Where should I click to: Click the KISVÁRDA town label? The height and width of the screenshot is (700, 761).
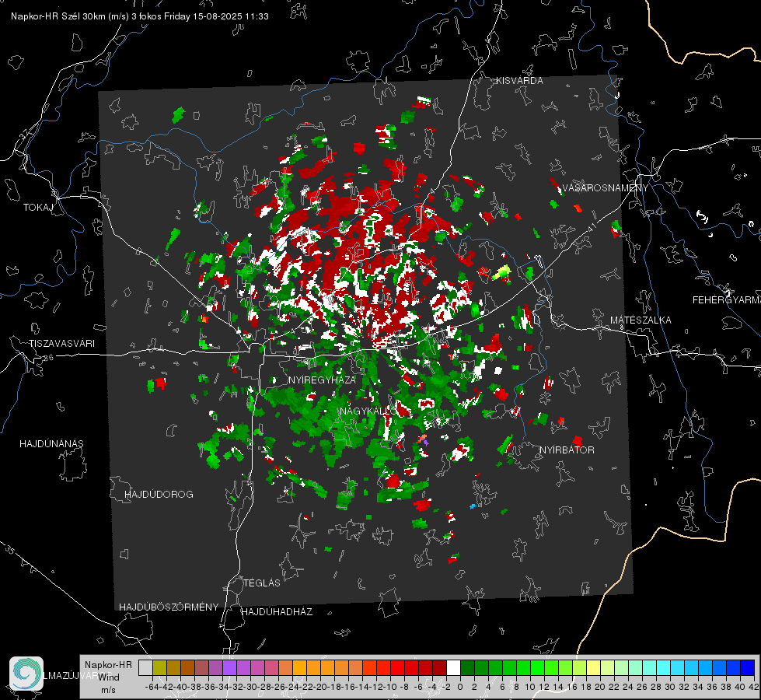[519, 81]
